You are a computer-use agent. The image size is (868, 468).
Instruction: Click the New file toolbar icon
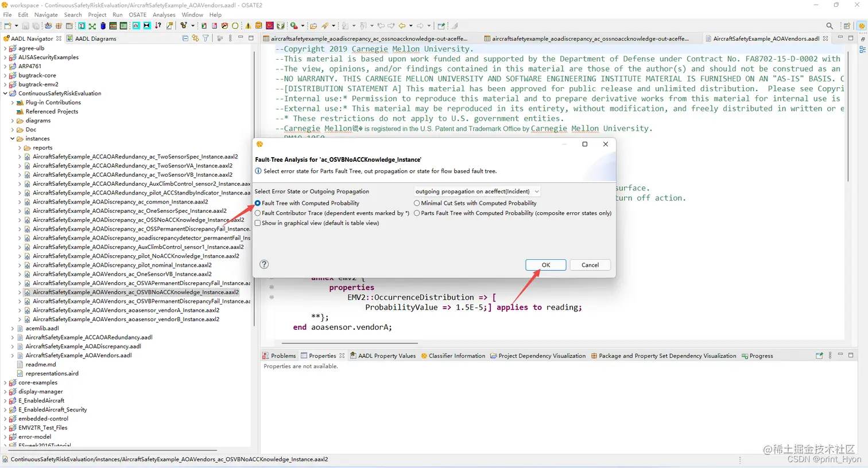point(7,26)
